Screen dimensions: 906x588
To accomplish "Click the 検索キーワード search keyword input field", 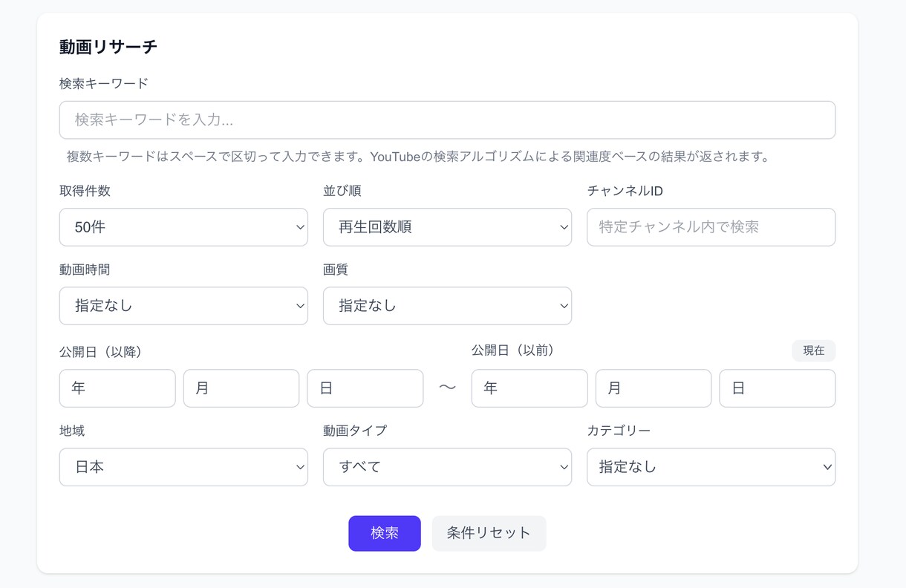I will point(447,120).
